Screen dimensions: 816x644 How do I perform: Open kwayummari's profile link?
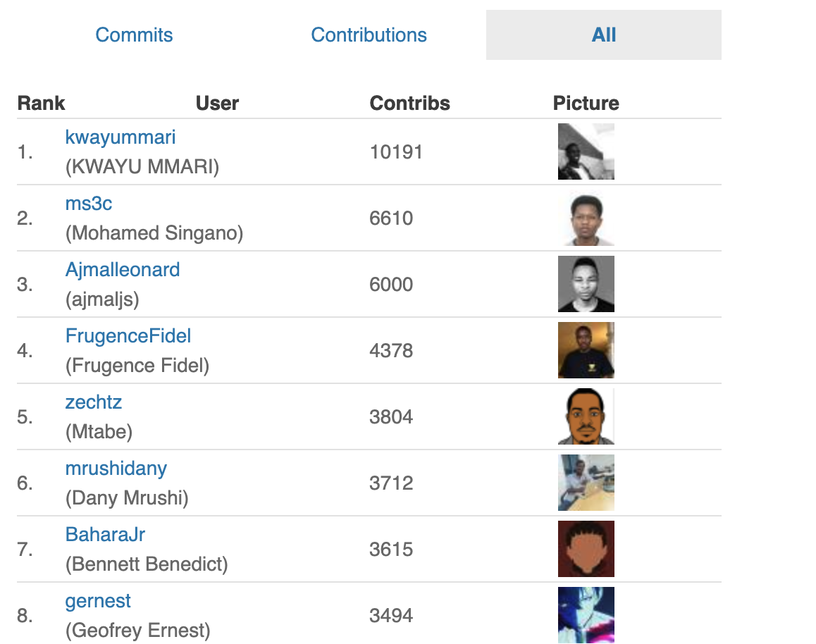tap(120, 137)
